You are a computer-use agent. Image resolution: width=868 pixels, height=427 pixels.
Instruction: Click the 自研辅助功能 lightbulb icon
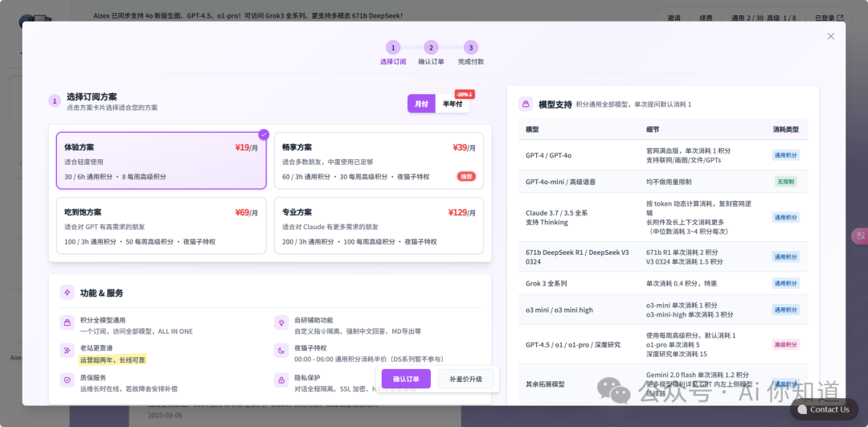coord(281,322)
